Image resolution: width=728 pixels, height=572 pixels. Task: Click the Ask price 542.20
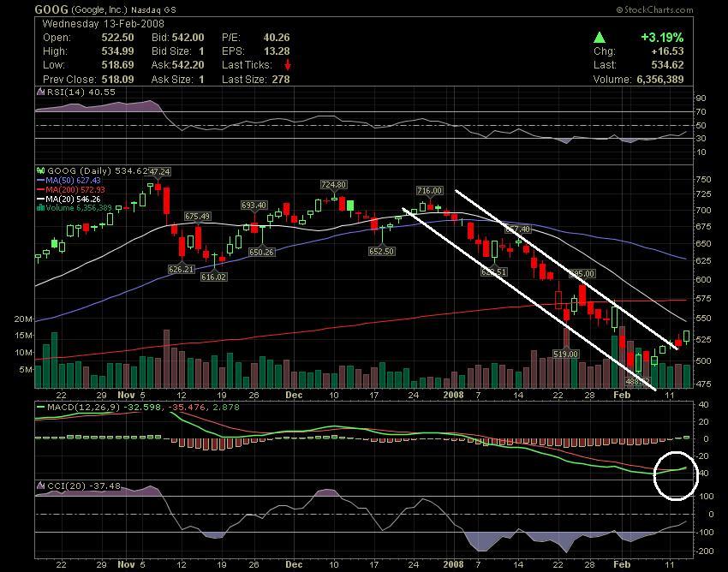coord(188,65)
